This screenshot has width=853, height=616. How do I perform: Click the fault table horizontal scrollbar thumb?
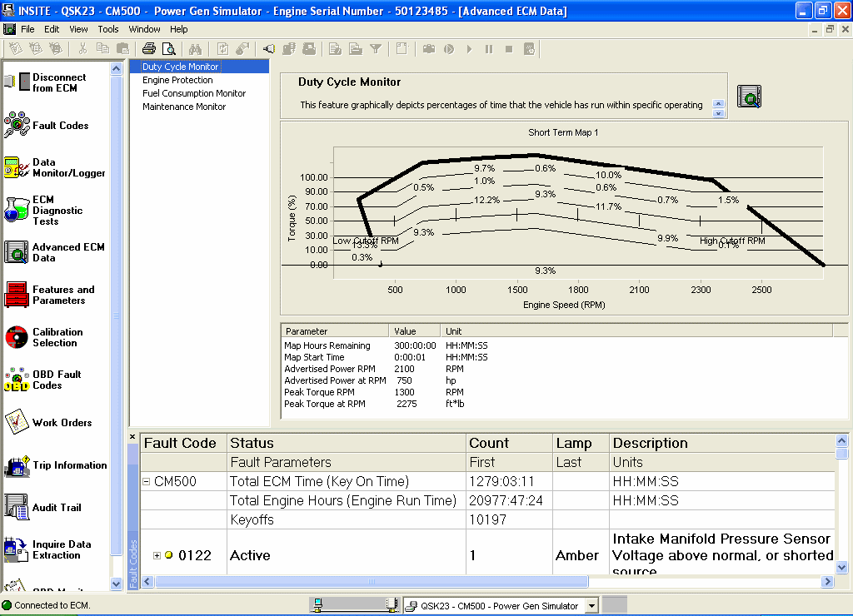pos(372,581)
